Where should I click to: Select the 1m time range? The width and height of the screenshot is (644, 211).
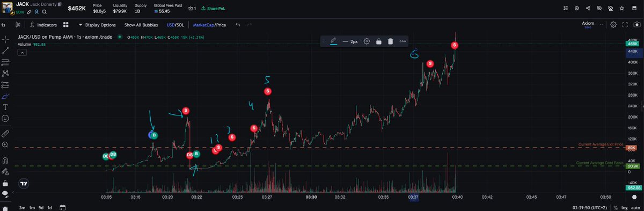(32, 207)
